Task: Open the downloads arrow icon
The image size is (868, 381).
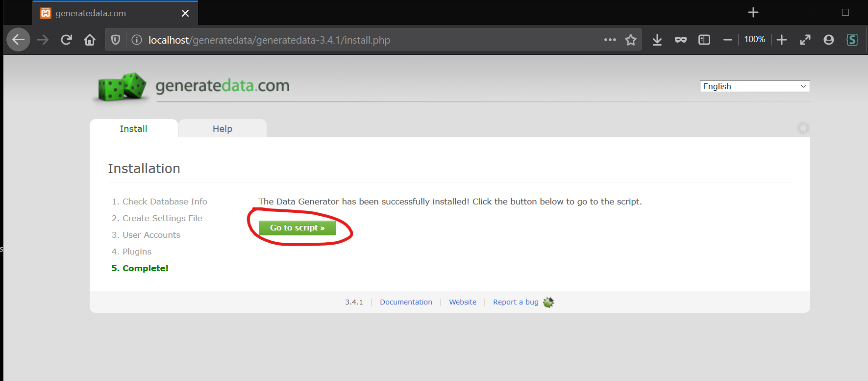Action: coord(657,40)
